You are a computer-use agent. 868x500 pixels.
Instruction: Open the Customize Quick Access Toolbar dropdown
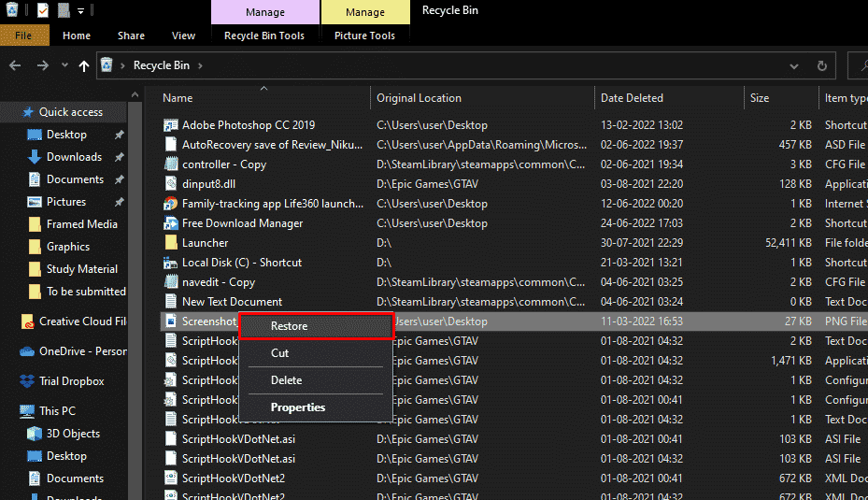coord(81,10)
